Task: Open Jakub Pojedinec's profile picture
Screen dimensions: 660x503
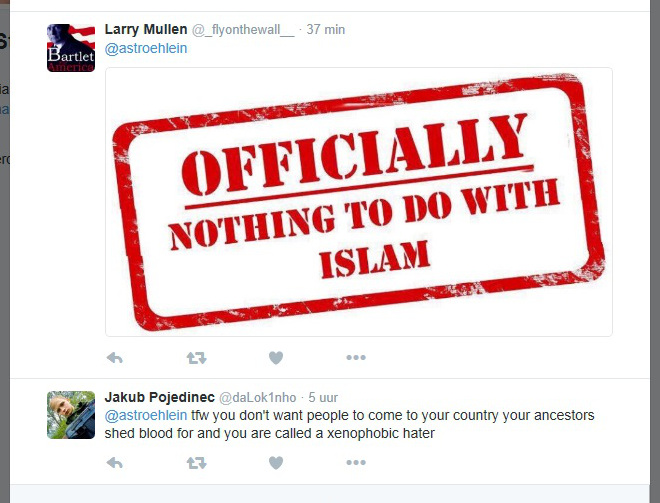Action: click(x=71, y=415)
